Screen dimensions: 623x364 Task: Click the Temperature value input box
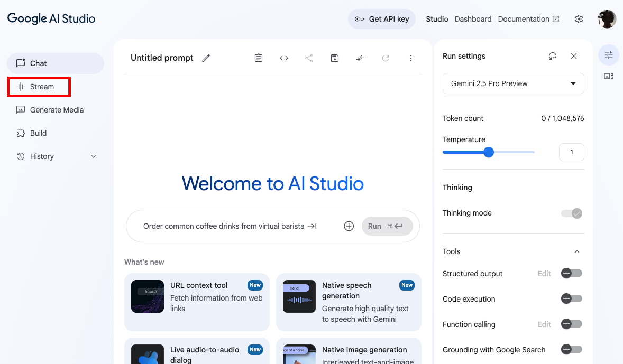click(x=571, y=152)
